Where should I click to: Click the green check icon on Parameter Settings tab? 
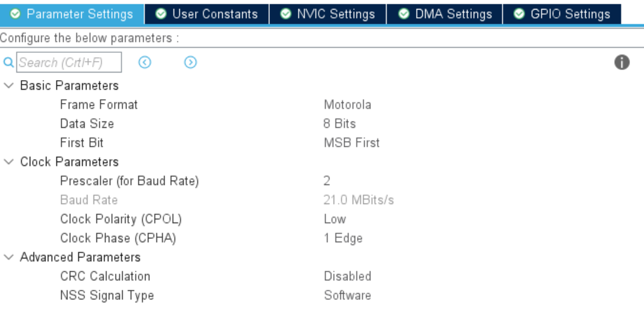[15, 14]
